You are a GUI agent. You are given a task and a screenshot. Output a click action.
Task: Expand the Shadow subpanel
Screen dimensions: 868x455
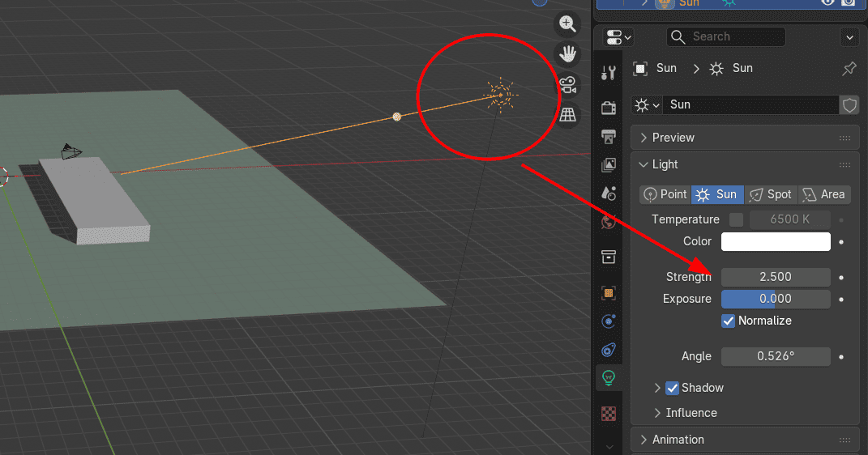coord(657,388)
